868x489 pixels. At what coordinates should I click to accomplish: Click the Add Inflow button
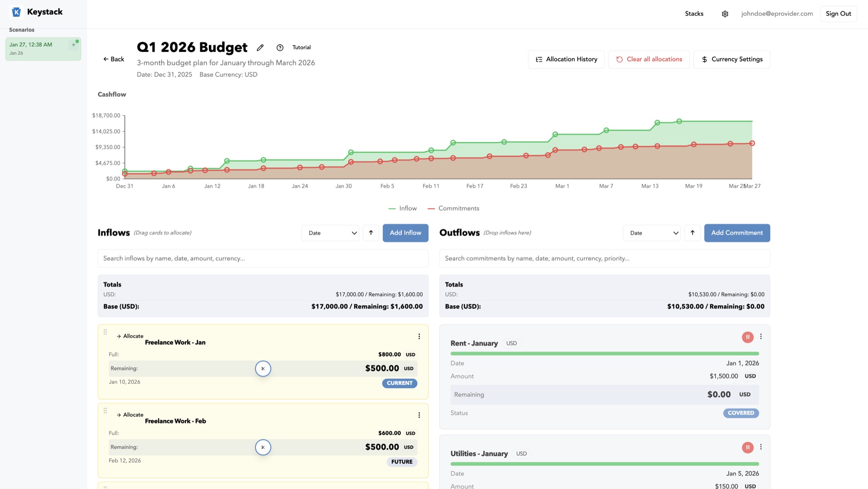(x=405, y=233)
